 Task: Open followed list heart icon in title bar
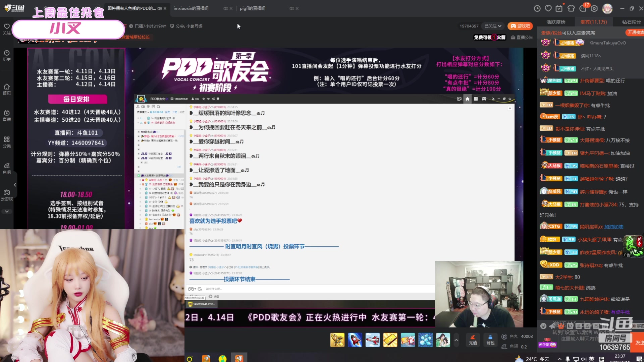(x=548, y=8)
